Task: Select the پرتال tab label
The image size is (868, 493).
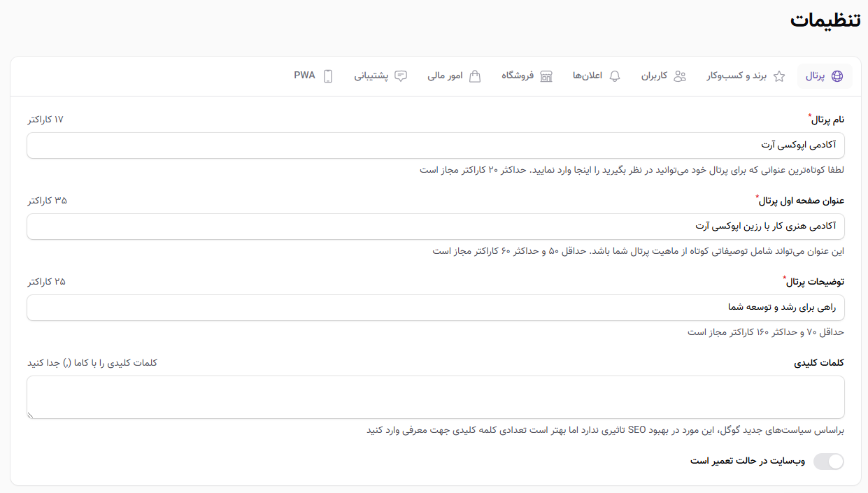Action: (x=816, y=76)
